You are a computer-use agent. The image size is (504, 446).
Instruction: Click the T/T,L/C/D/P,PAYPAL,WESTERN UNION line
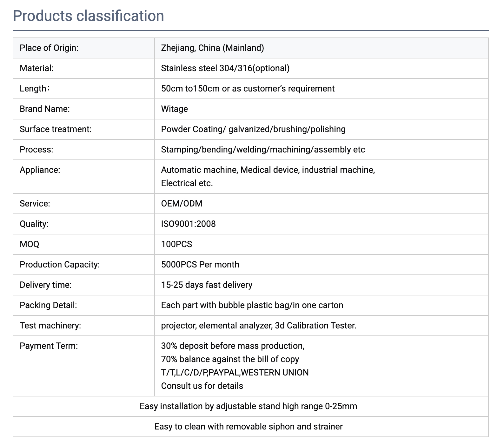click(x=235, y=373)
